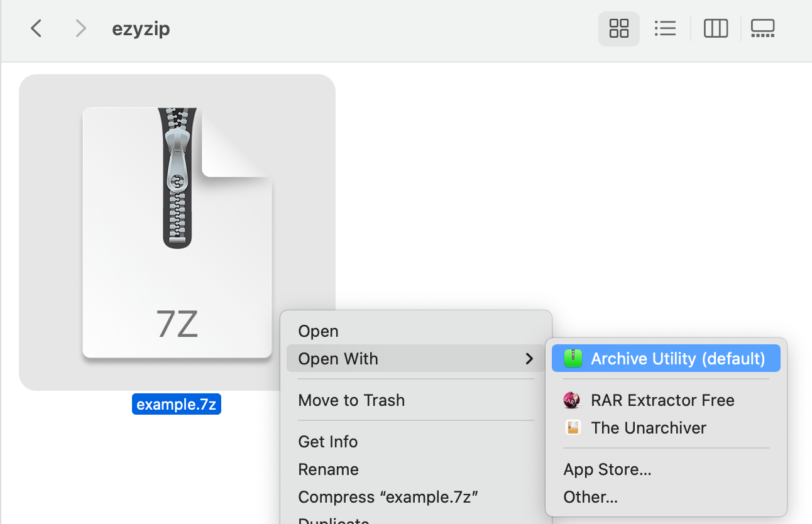
Task: Choose Open from the context menu
Action: click(x=319, y=330)
